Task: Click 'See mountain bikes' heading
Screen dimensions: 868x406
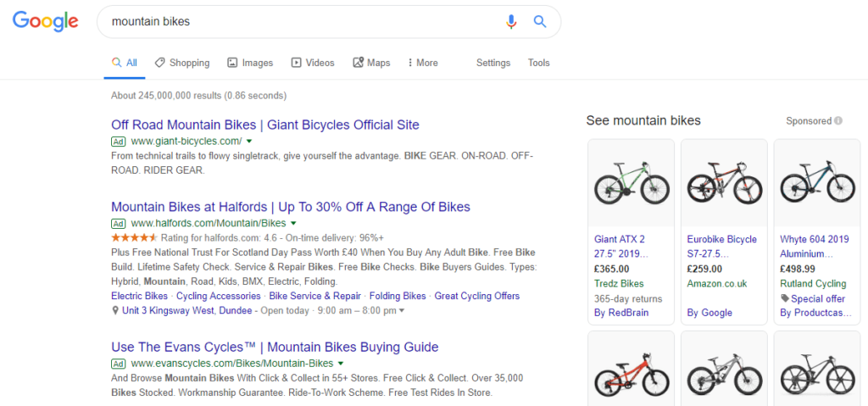Action: tap(643, 120)
